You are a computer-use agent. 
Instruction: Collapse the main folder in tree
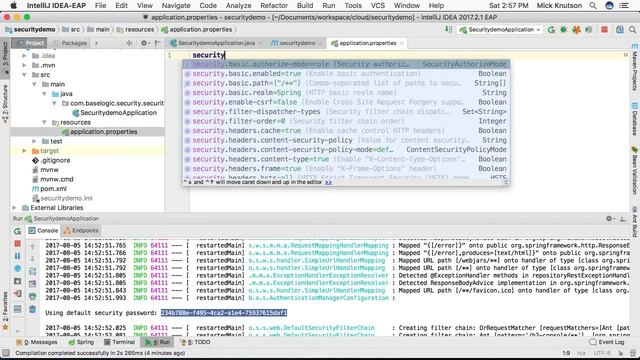(x=34, y=84)
